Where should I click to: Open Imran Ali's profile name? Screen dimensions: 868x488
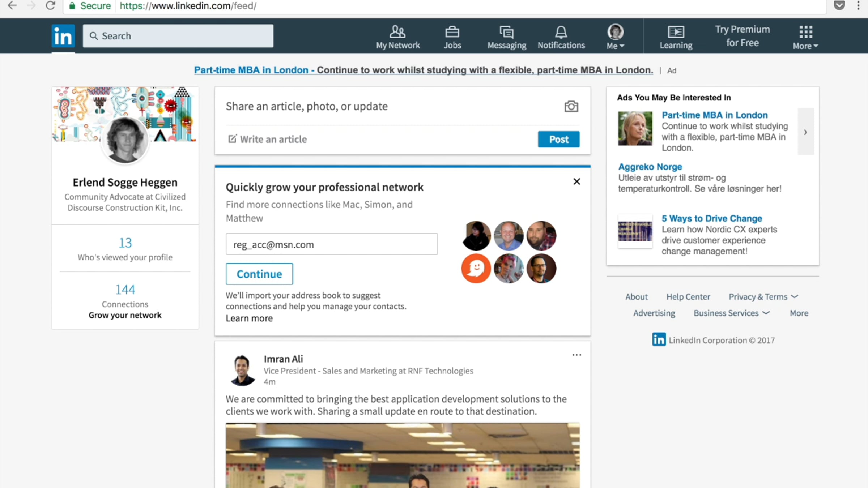(283, 359)
